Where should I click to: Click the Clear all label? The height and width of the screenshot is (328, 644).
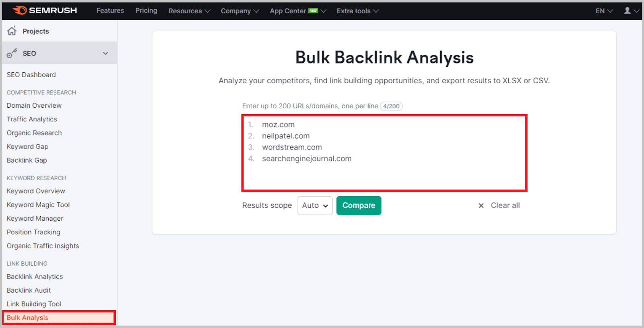click(x=505, y=205)
